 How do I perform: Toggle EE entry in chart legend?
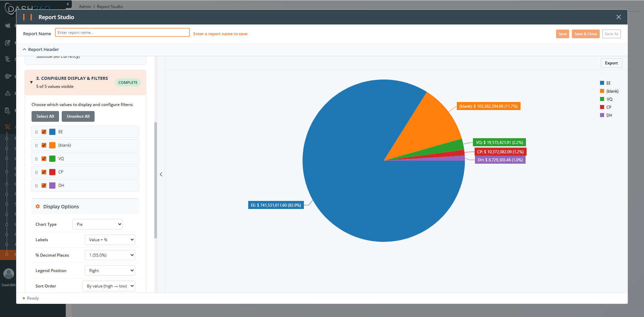pos(605,83)
